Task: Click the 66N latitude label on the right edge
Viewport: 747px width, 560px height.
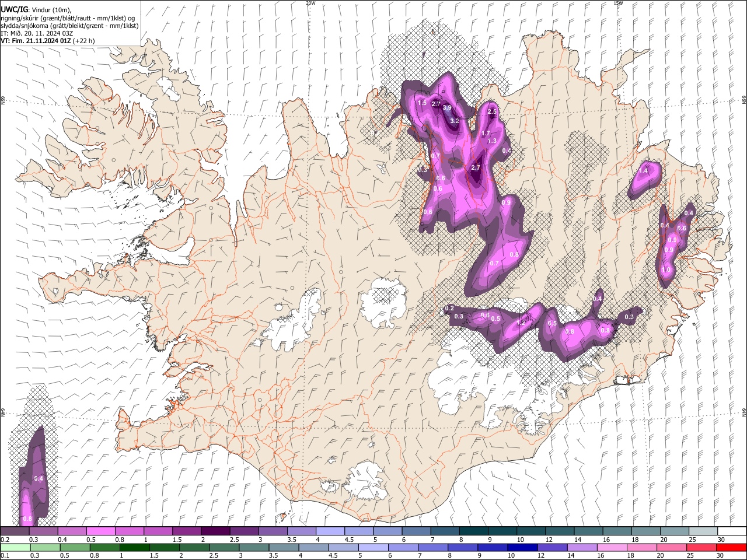Action: pos(744,101)
